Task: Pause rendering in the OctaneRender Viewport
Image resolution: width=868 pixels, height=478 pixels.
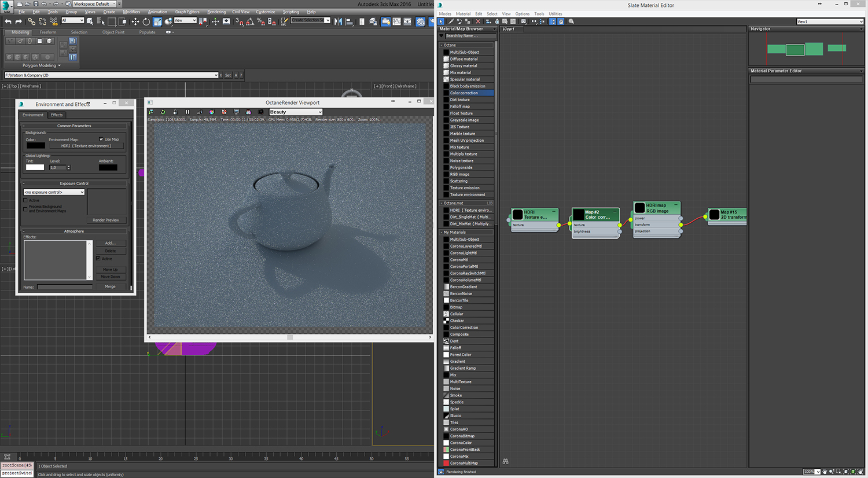Action: pyautogui.click(x=187, y=112)
